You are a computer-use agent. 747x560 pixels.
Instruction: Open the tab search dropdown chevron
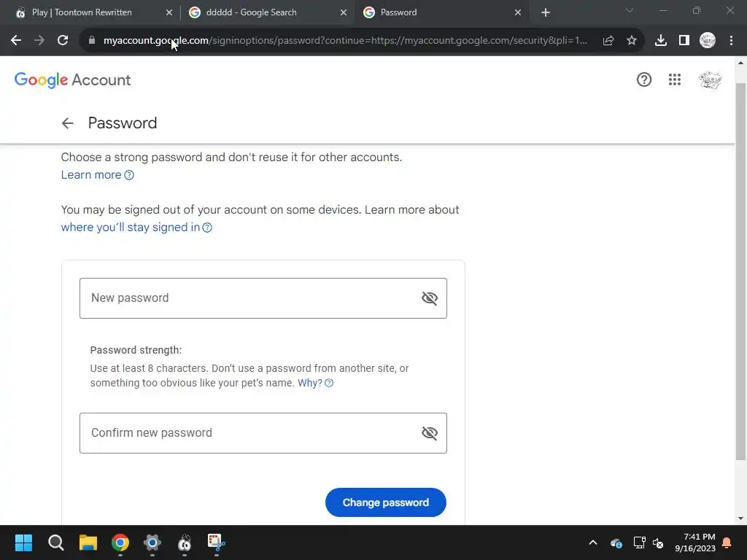630,10
